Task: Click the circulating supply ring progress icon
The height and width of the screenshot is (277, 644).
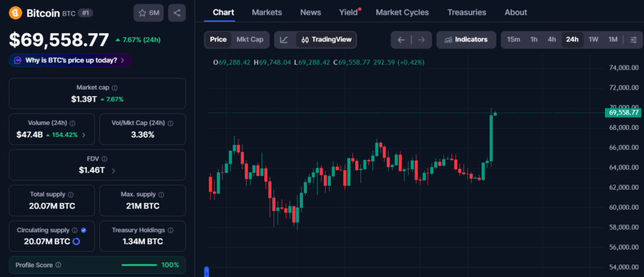Action: (76, 241)
